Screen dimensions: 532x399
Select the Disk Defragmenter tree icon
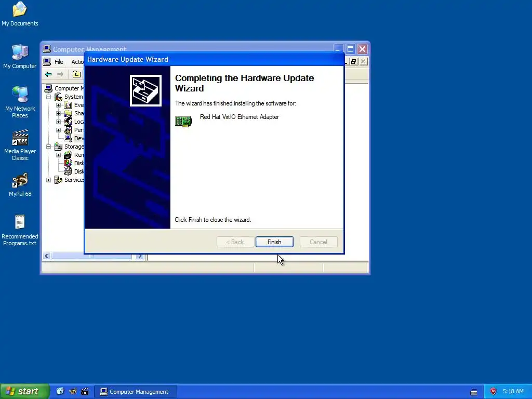[68, 163]
